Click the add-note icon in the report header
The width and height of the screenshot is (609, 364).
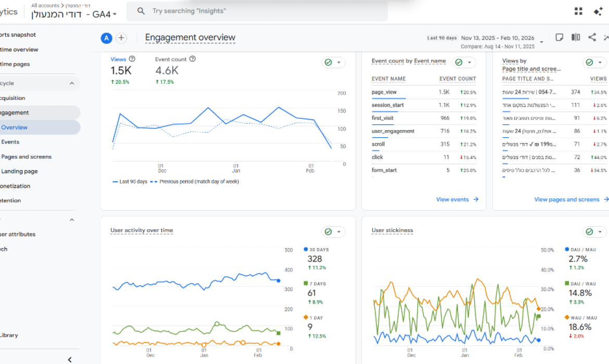click(x=559, y=37)
